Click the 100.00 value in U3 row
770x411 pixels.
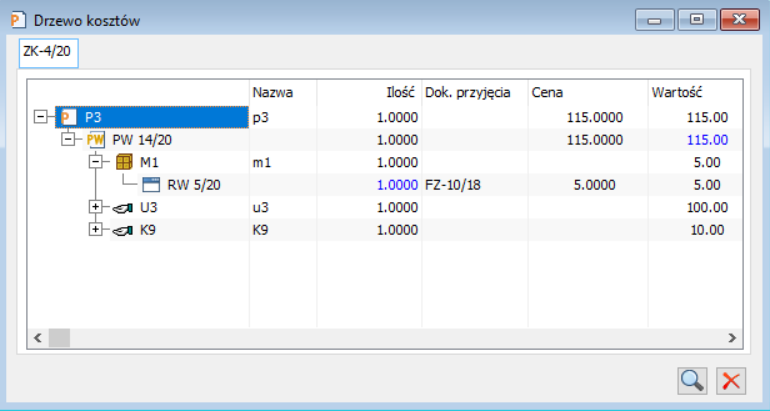(707, 207)
